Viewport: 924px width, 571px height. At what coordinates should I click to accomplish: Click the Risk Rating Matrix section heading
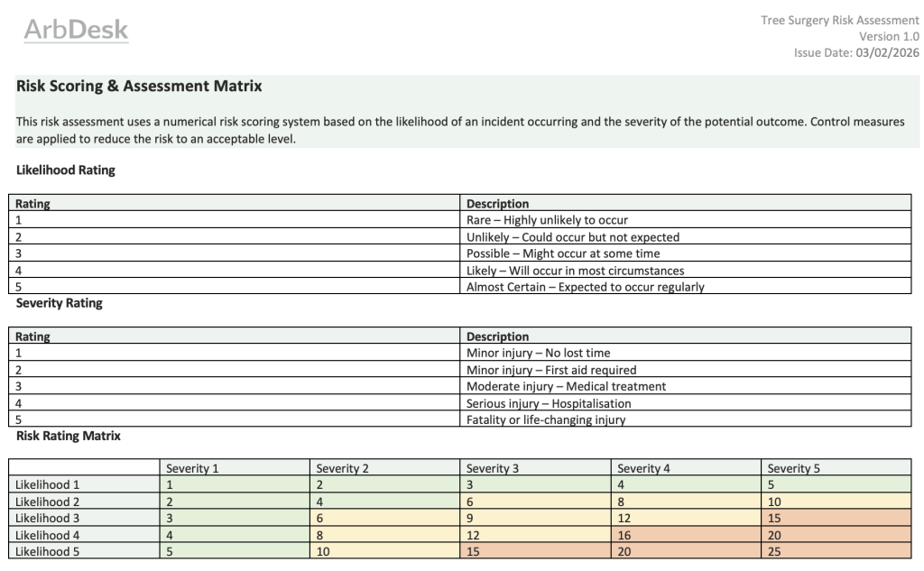click(69, 436)
